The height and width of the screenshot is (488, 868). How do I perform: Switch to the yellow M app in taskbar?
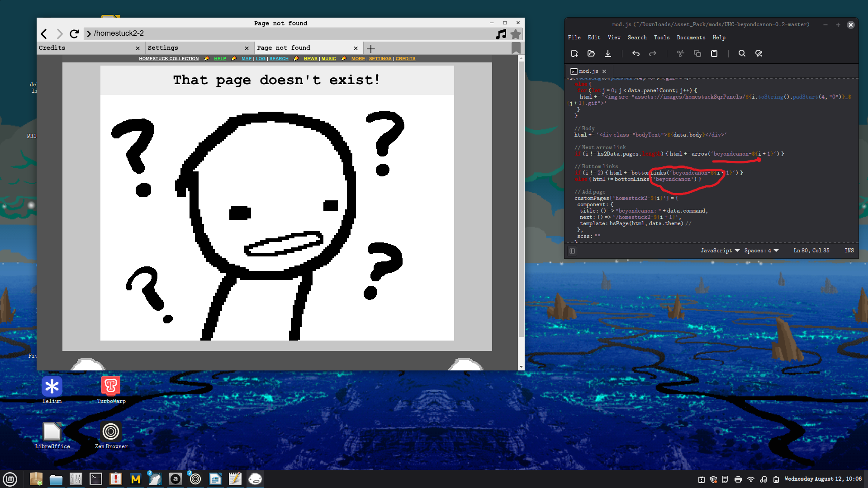(136, 479)
